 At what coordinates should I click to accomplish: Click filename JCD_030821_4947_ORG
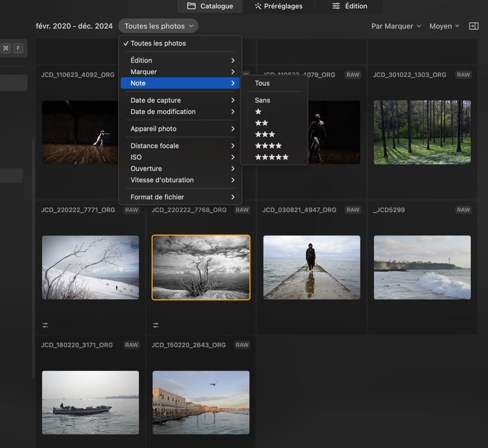click(x=299, y=210)
